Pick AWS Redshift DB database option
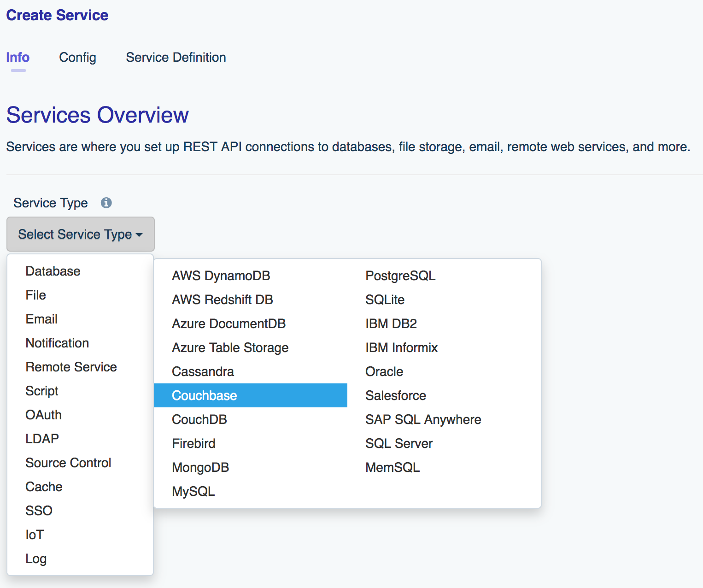Viewport: 703px width, 588px height. coord(251,300)
